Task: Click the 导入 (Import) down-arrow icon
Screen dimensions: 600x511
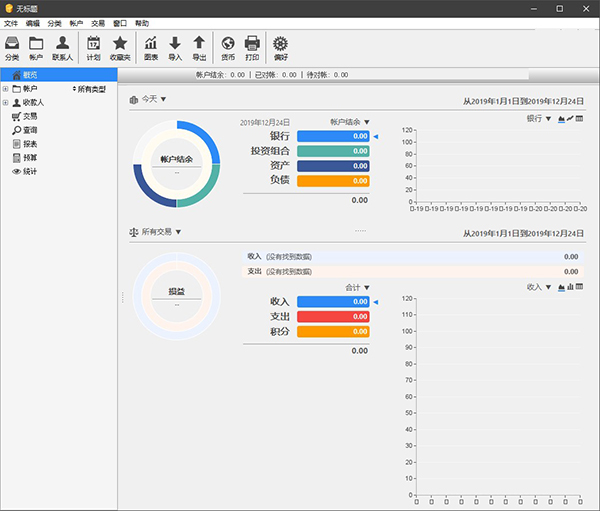Action: pyautogui.click(x=175, y=47)
